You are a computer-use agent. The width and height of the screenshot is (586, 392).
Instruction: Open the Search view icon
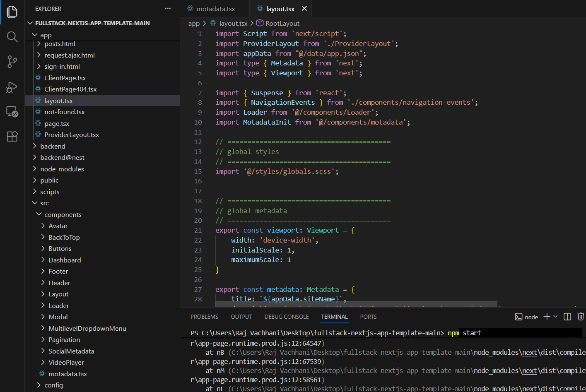[12, 37]
